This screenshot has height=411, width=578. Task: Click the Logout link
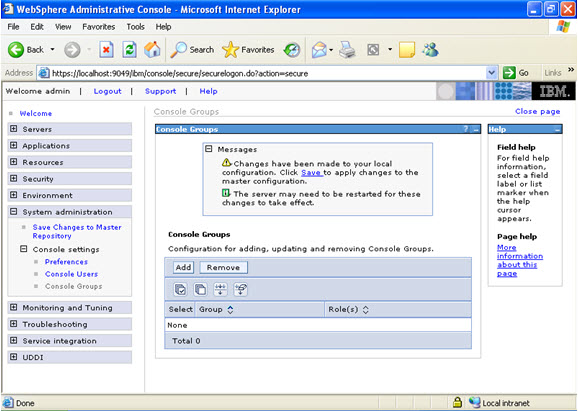[107, 91]
